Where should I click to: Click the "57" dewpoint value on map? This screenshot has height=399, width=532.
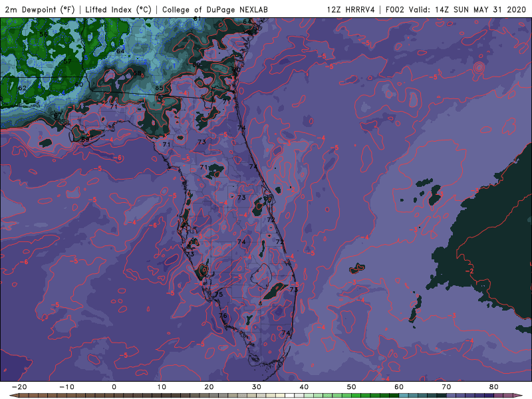pos(67,61)
